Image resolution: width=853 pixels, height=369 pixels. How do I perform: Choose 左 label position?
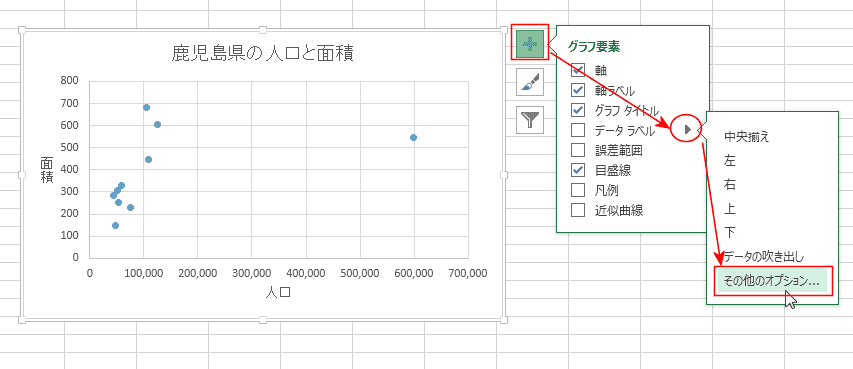coord(730,161)
